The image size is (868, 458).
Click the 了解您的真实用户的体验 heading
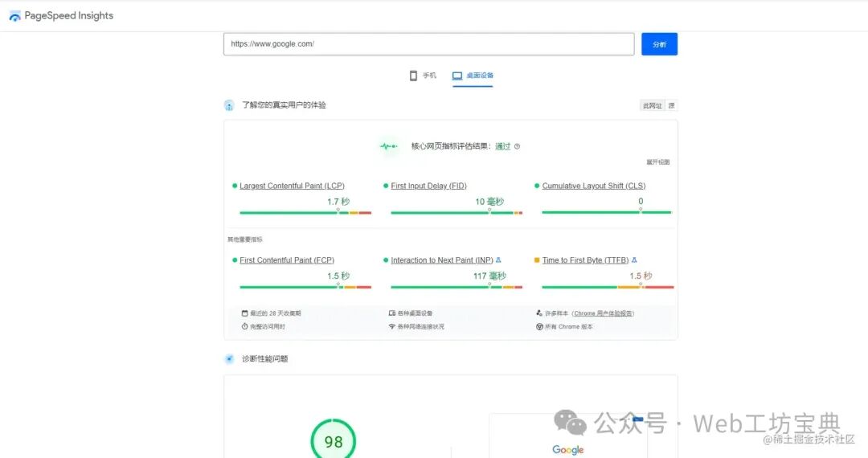(x=284, y=105)
